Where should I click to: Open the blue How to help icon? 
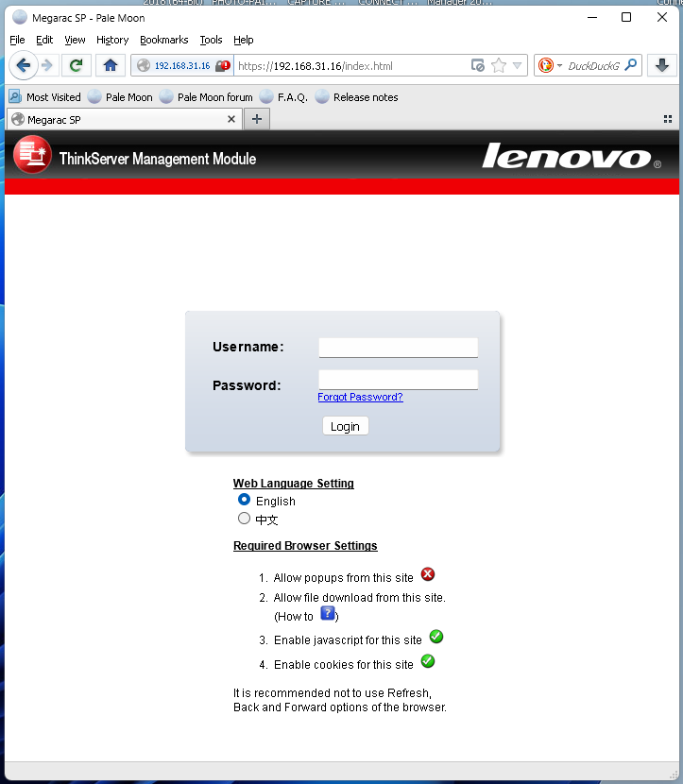click(x=328, y=613)
